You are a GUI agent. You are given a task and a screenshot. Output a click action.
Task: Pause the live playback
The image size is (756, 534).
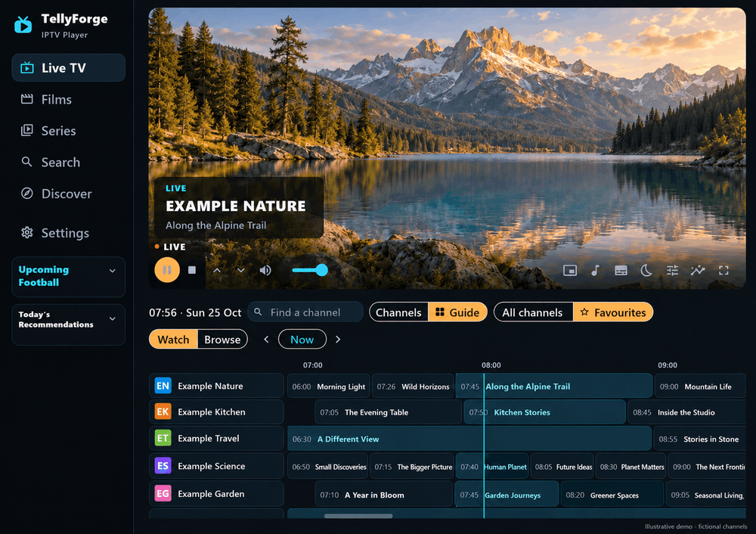click(x=167, y=270)
